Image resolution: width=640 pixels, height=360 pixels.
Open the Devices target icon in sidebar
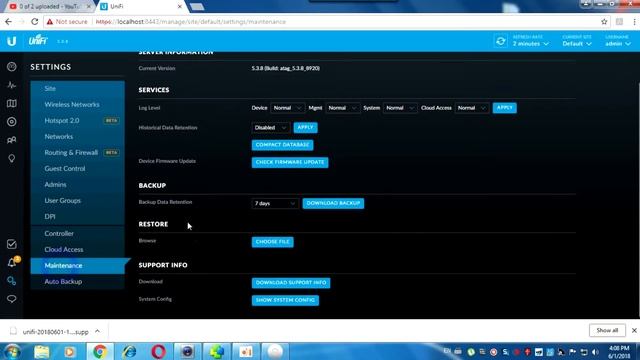(x=11, y=122)
